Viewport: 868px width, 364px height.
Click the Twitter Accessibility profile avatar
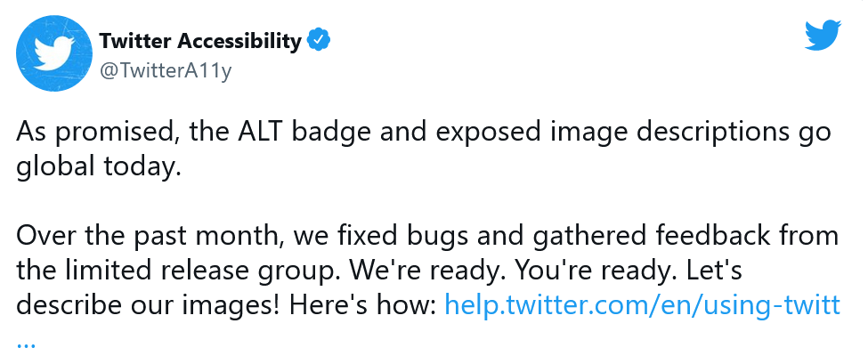pyautogui.click(x=55, y=53)
